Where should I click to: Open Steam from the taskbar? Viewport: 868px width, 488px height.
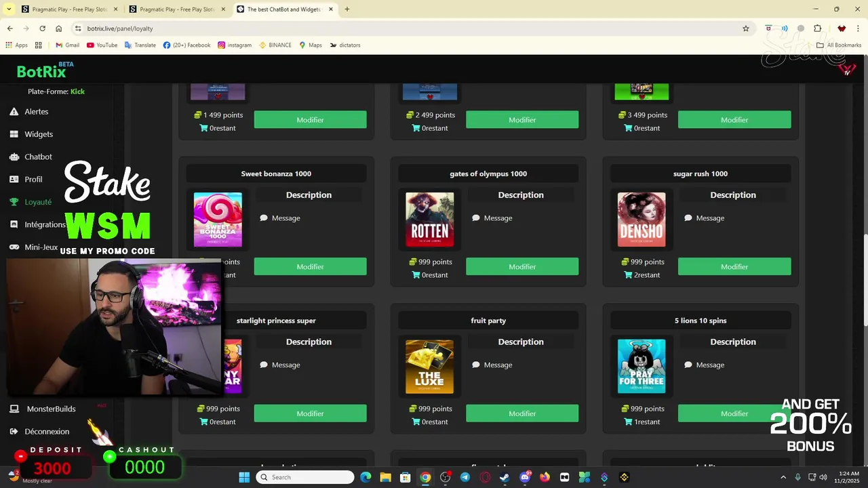(x=505, y=477)
